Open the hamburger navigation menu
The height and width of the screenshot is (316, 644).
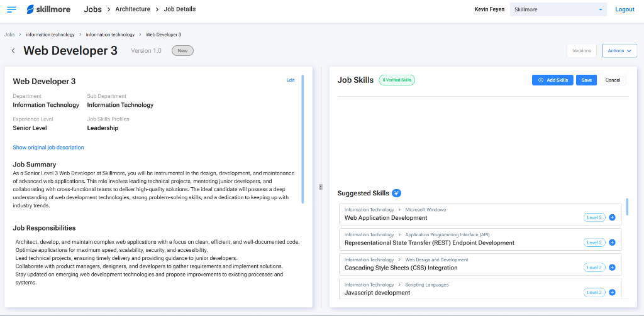point(12,9)
